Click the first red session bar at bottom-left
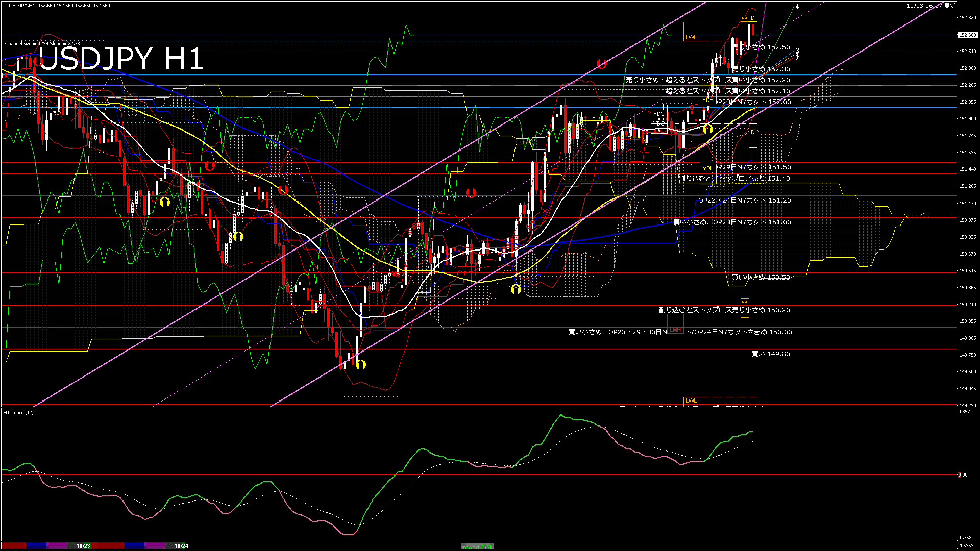 14,546
